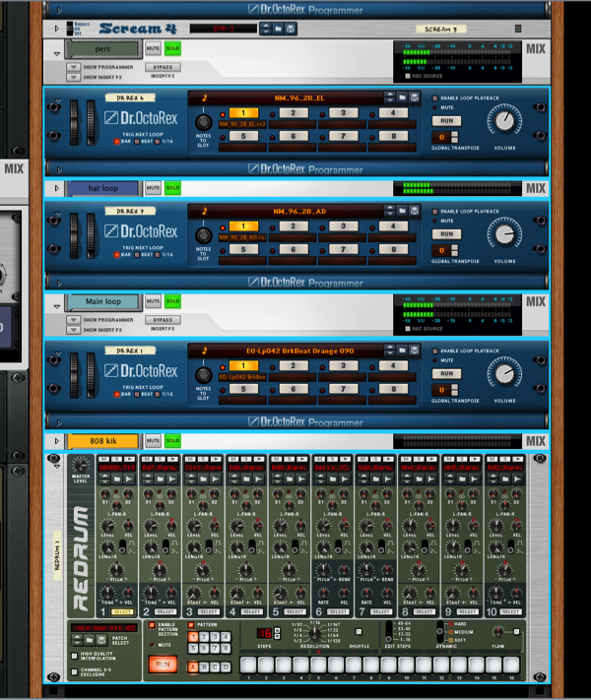Click the S solo on Redrum channel 2
Screen dimensions: 591x700
click(x=161, y=459)
